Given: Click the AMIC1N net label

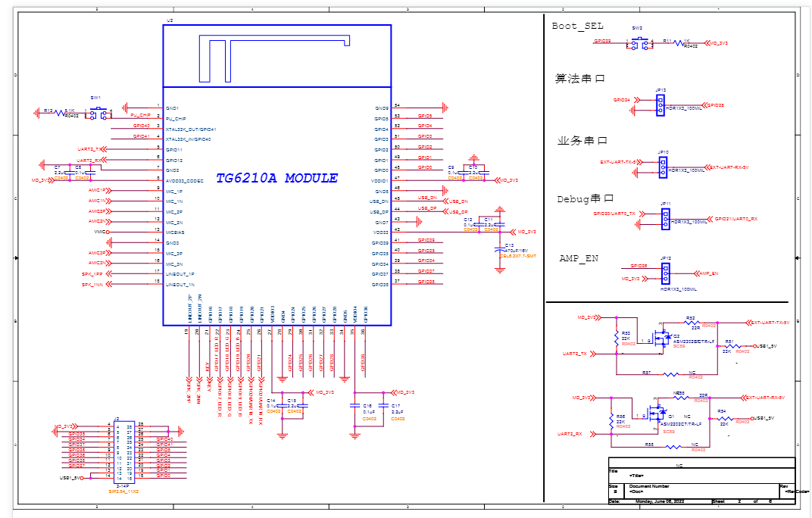Looking at the screenshot, I should (97, 201).
